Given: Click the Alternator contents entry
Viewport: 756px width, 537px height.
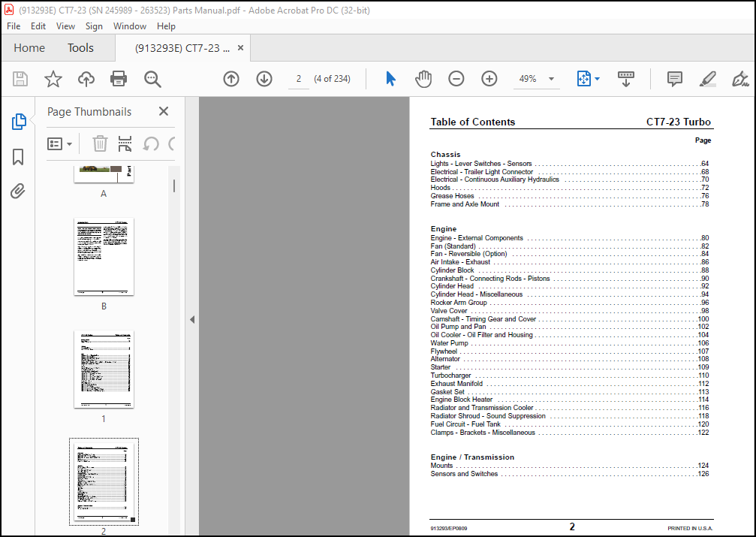Looking at the screenshot, I should pyautogui.click(x=569, y=359).
